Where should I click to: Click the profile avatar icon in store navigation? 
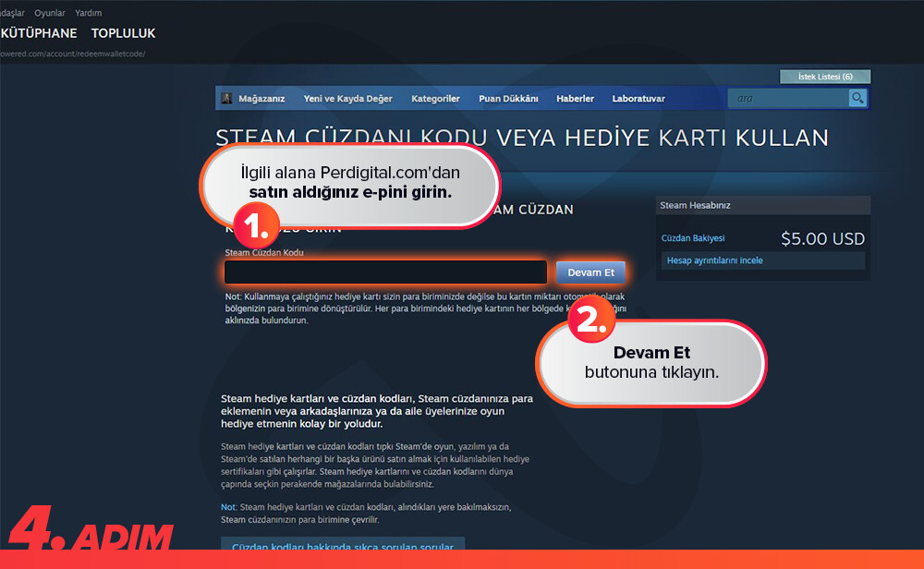[226, 99]
